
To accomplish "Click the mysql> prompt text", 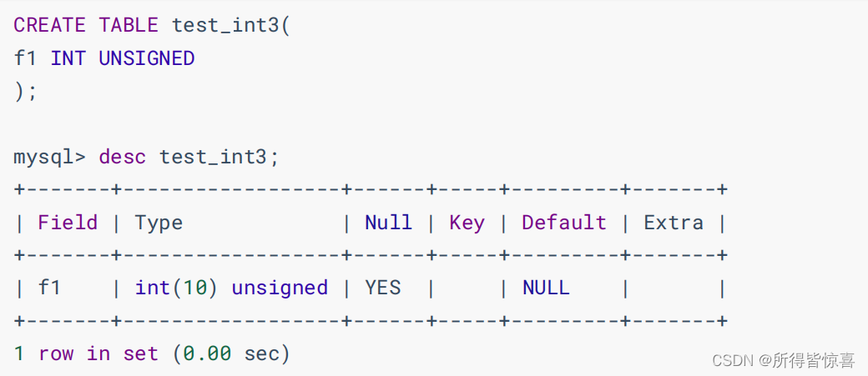I will tap(49, 157).
